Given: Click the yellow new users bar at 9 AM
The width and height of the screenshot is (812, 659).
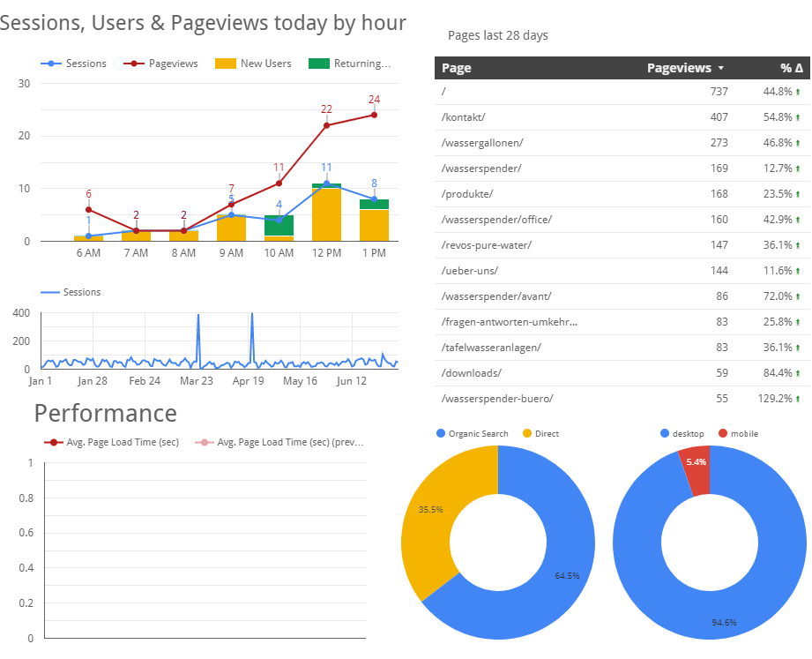Looking at the screenshot, I should click(231, 228).
